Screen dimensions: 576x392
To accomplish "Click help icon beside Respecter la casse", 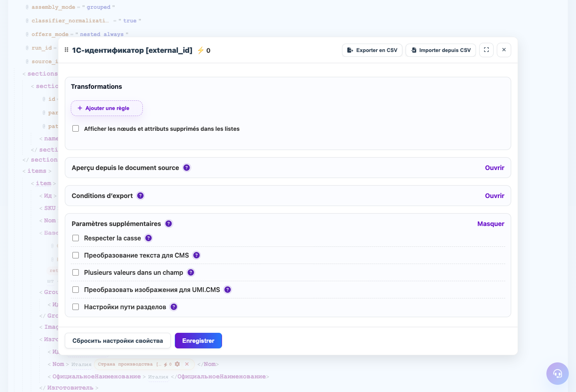I will click(x=148, y=238).
